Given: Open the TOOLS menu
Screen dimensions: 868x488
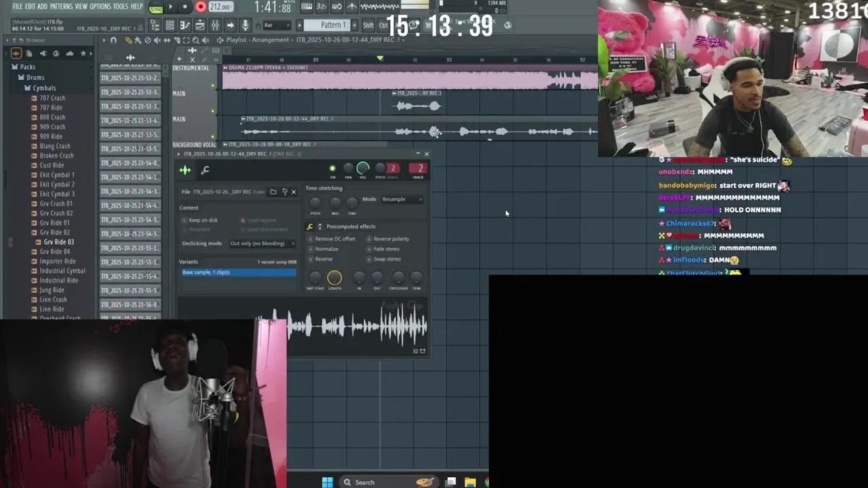Looking at the screenshot, I should pos(120,6).
